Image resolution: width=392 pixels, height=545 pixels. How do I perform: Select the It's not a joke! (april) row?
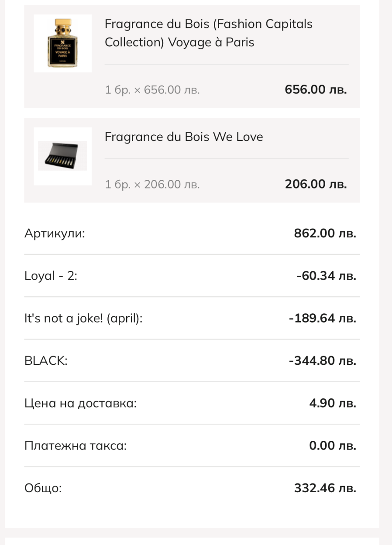pyautogui.click(x=83, y=319)
